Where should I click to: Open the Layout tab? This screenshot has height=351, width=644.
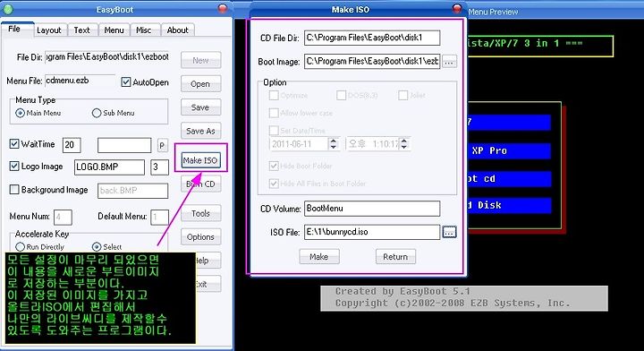(x=49, y=30)
